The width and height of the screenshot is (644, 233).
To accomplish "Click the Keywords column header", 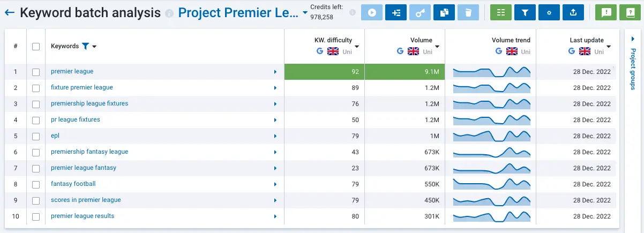I will [64, 46].
